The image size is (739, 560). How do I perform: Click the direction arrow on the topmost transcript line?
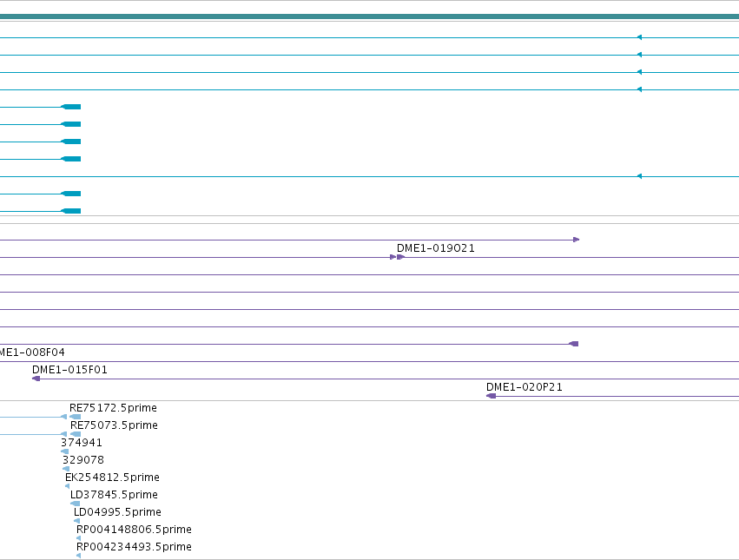click(639, 37)
